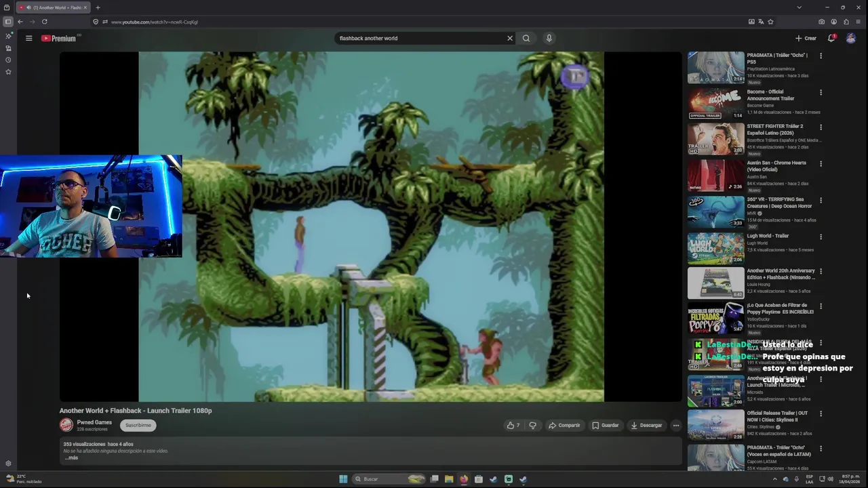Open more actions for the video
Screen dimensions: 868x488
point(675,425)
